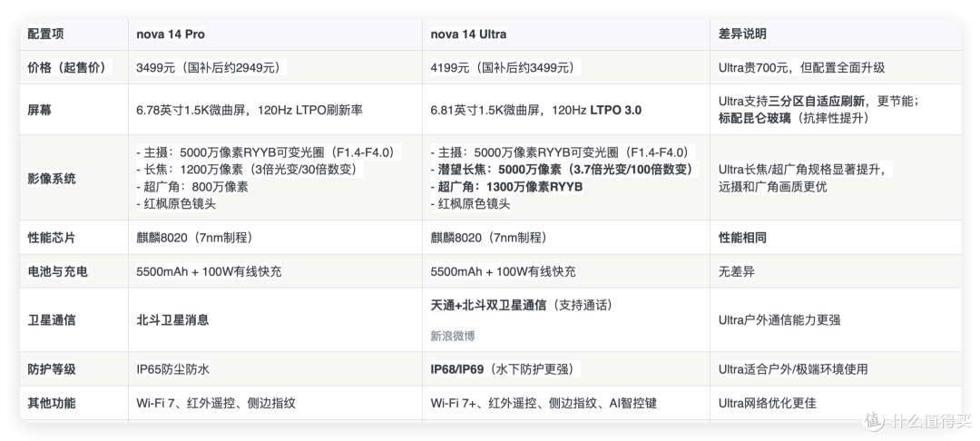
Task: Click the '配置项' column header
Action: 45,34
